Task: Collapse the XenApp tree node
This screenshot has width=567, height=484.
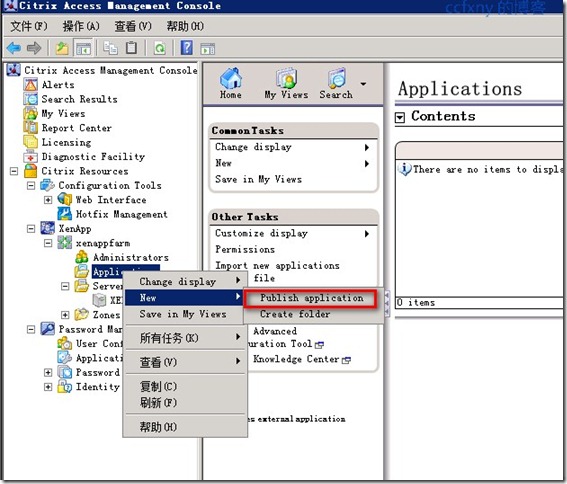Action: coord(31,229)
